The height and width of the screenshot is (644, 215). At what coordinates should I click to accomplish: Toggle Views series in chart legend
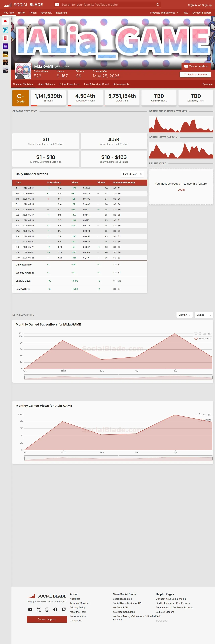[x=206, y=420]
